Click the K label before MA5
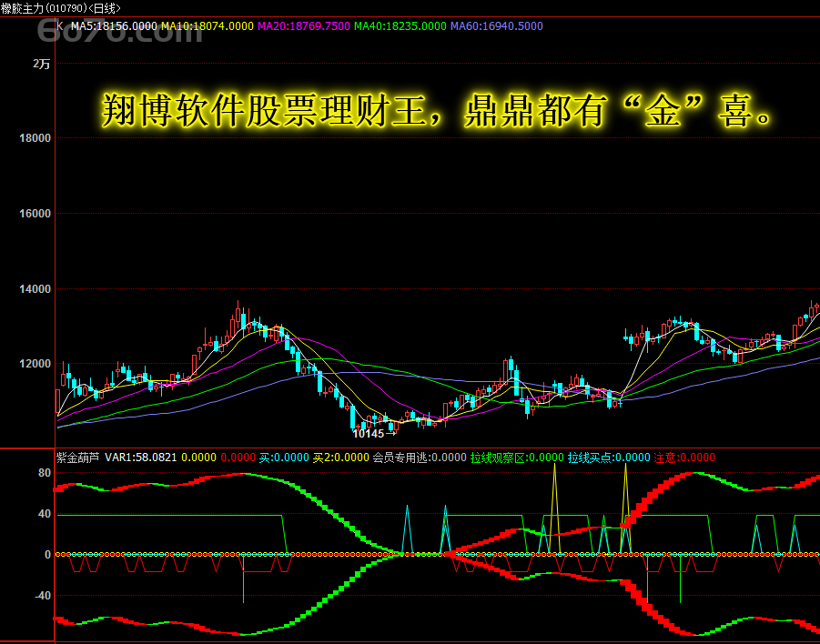820x644 pixels. [x=60, y=25]
